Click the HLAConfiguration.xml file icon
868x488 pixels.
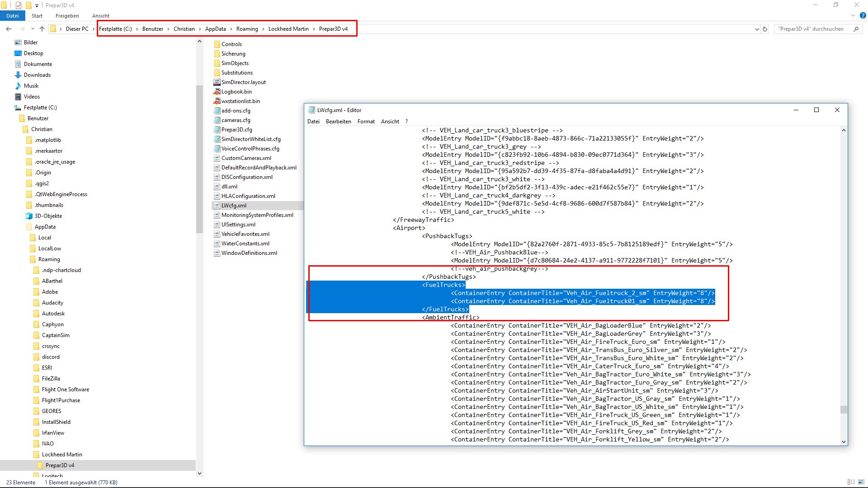tap(217, 196)
